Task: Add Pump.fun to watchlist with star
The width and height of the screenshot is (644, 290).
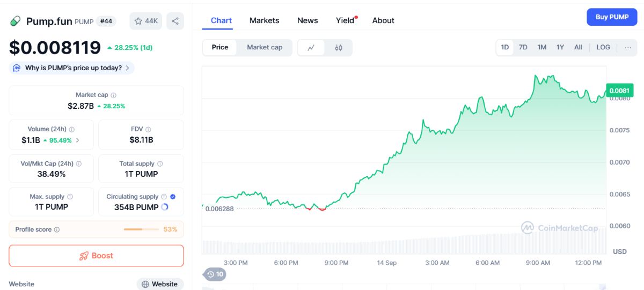Action: point(146,21)
